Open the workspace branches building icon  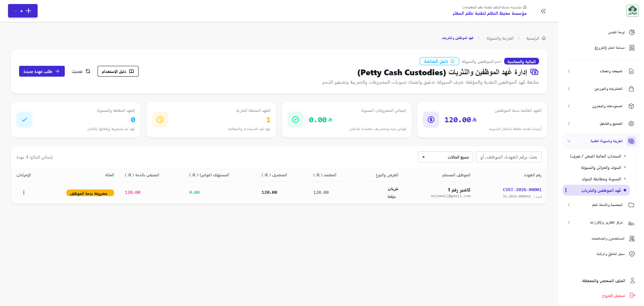click(x=632, y=48)
